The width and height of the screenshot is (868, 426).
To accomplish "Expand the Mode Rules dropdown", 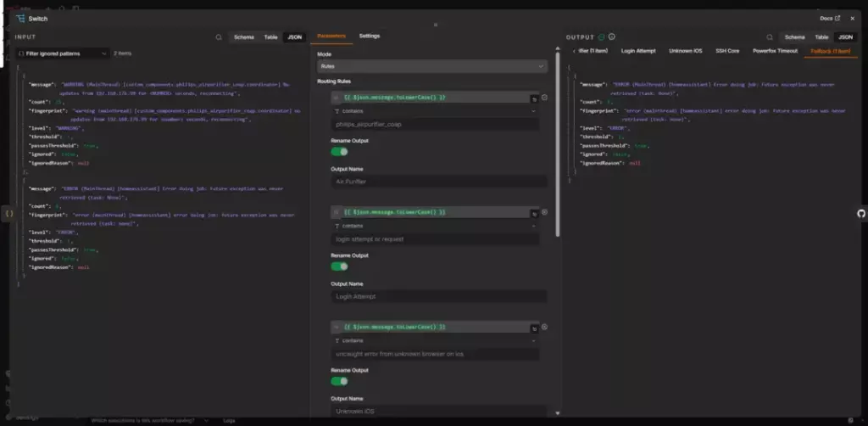I will pyautogui.click(x=432, y=66).
